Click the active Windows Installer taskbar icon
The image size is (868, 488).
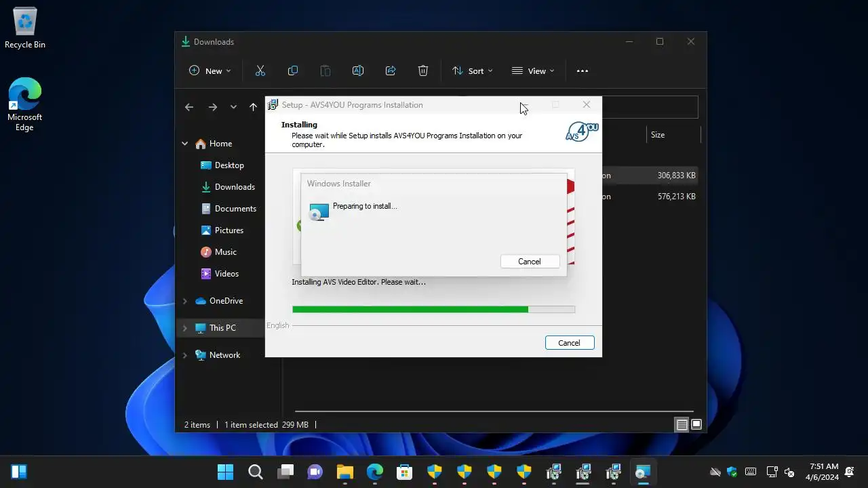click(x=643, y=472)
